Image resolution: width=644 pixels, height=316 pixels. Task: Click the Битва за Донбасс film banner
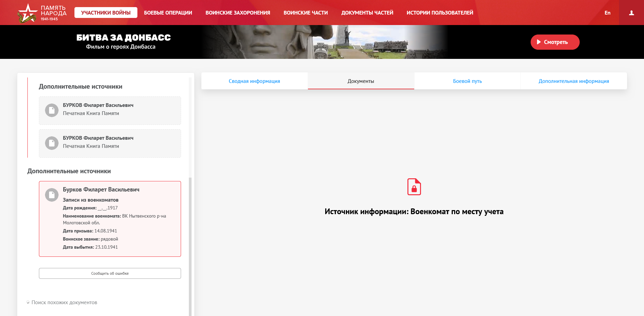click(x=124, y=42)
